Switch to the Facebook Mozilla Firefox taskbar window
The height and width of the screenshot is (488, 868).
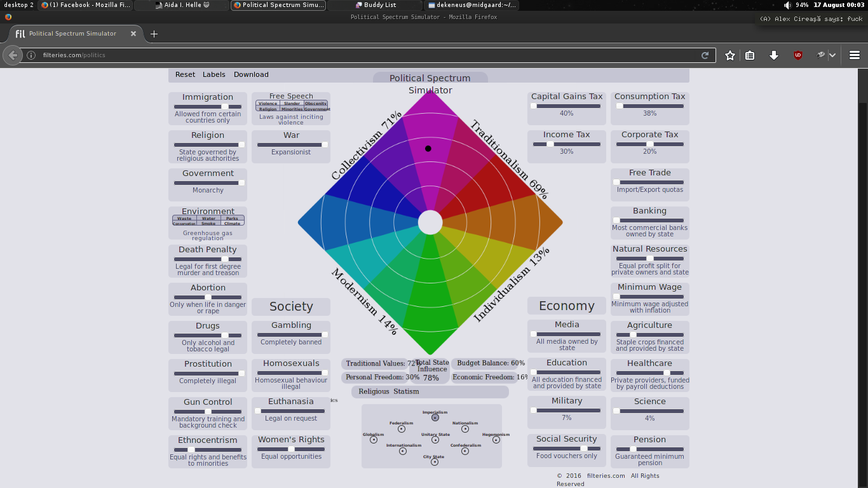(x=85, y=5)
